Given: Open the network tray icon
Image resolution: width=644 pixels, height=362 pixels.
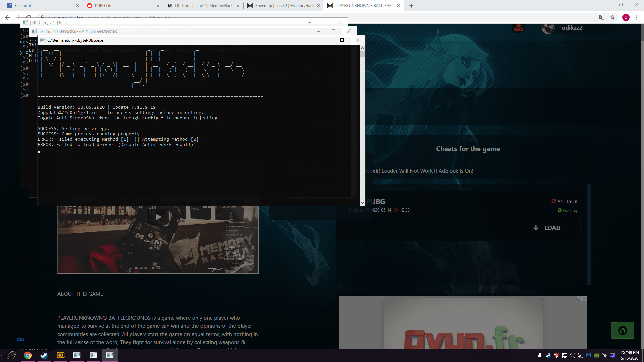Looking at the screenshot, I should 565,355.
